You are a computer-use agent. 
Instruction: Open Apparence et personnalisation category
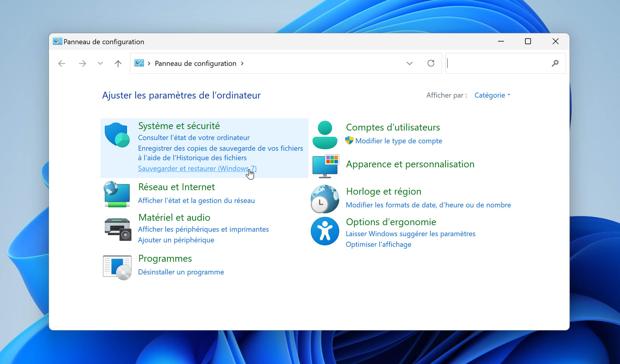[x=410, y=164]
